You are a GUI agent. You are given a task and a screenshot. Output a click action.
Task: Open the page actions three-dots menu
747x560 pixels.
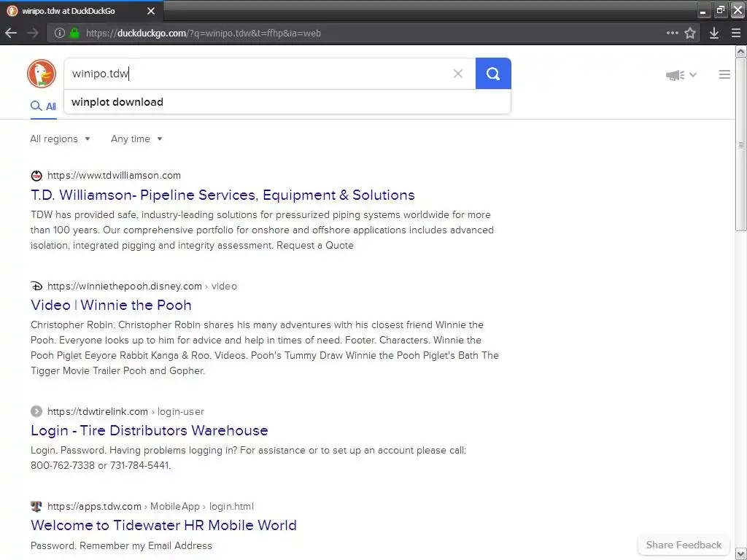click(672, 33)
